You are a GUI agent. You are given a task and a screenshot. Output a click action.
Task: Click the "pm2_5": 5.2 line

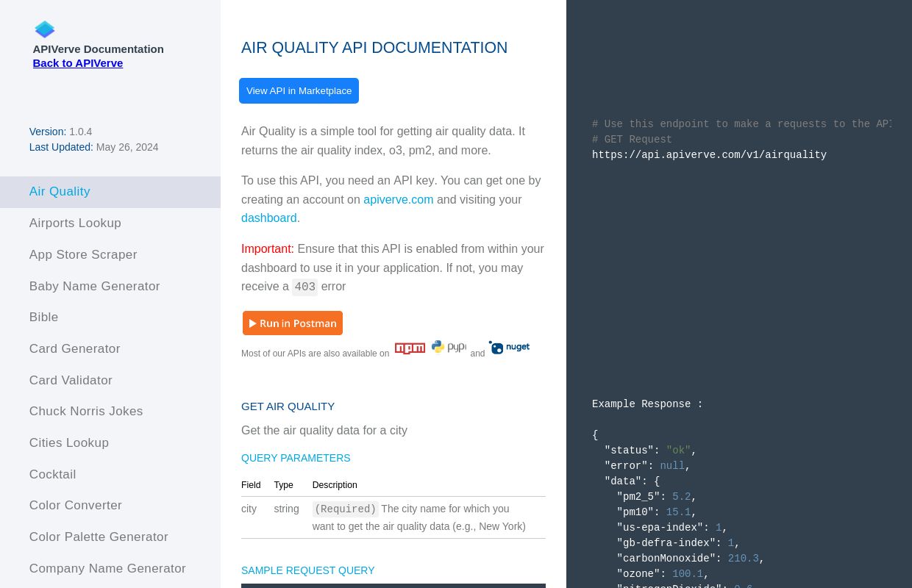pos(656,497)
